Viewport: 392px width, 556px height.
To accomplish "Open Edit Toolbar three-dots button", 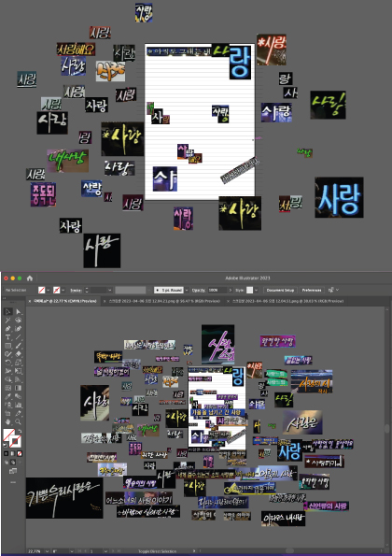I will point(13,482).
